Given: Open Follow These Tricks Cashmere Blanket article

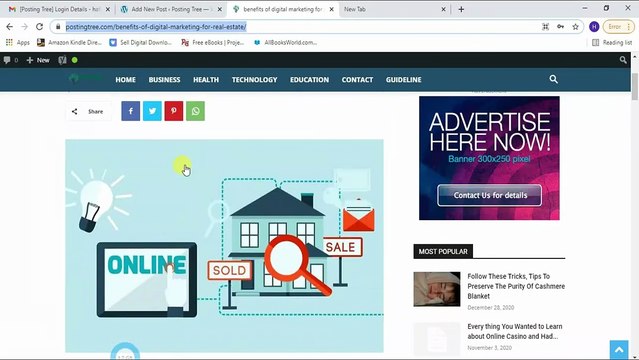Looking at the screenshot, I should (x=516, y=286).
